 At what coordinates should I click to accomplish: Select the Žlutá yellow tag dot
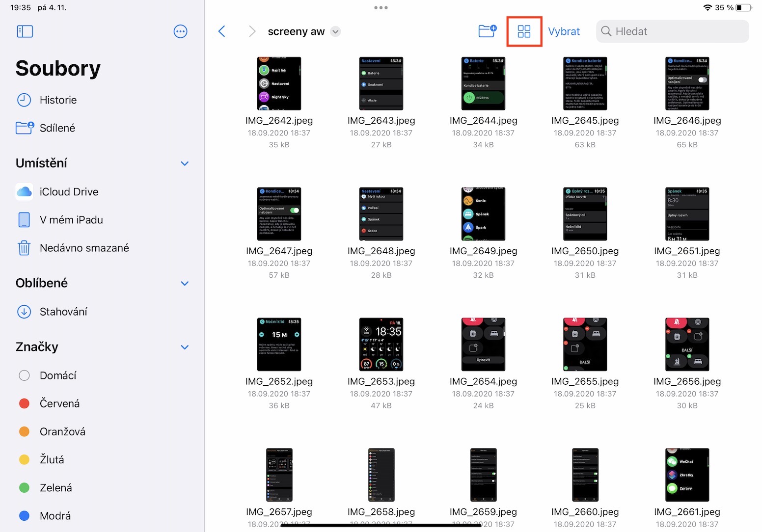pos(24,459)
